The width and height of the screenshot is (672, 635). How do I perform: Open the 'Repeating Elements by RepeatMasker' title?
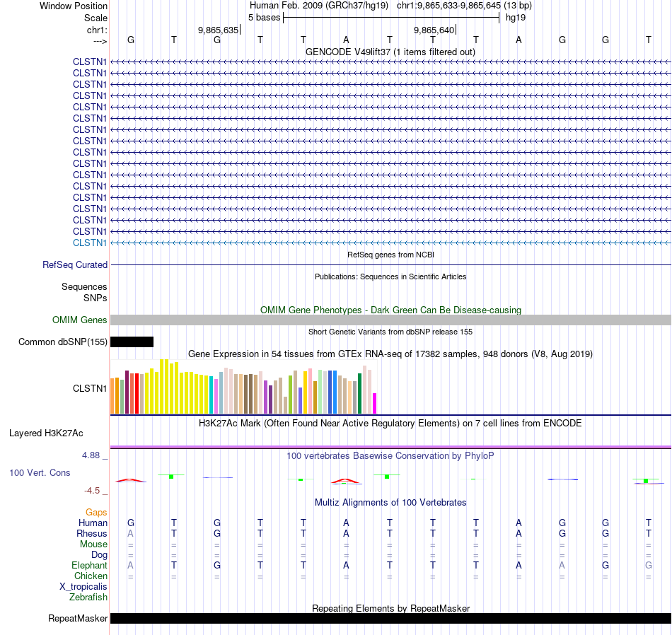pyautogui.click(x=390, y=608)
